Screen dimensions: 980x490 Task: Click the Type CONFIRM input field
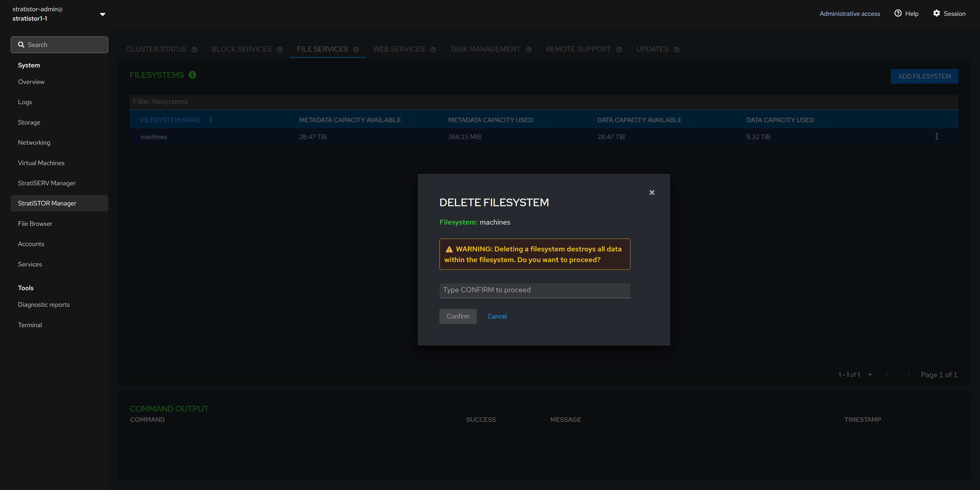(x=534, y=290)
